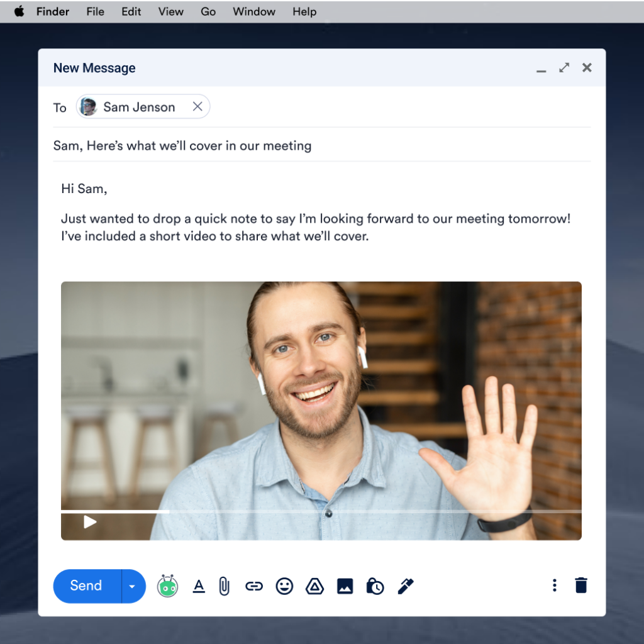The width and height of the screenshot is (644, 644).
Task: Open more options three-dot menu
Action: (x=555, y=586)
